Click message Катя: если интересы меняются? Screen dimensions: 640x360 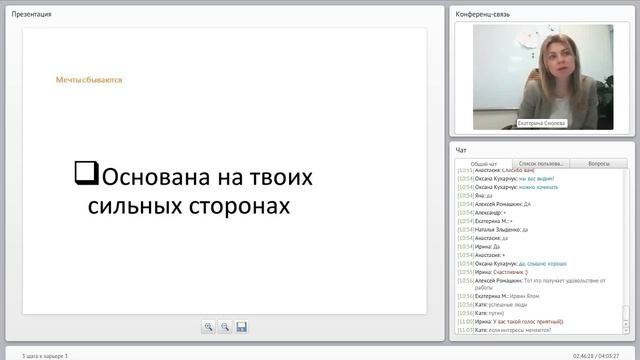[x=504, y=330]
